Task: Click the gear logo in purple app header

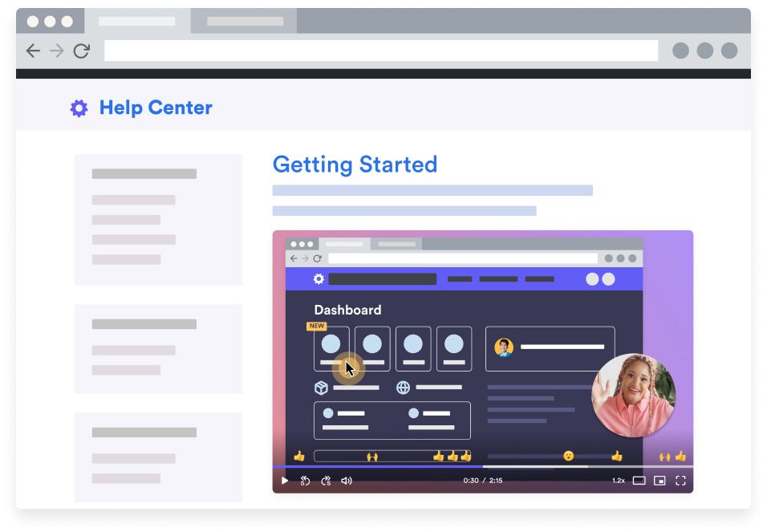Action: (x=319, y=279)
